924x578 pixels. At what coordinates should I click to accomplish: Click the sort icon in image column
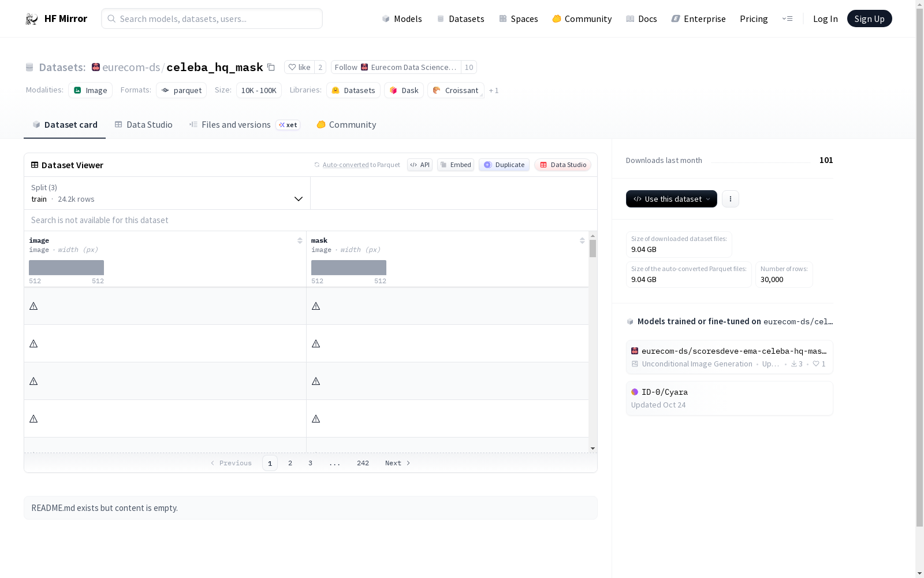[x=300, y=240]
